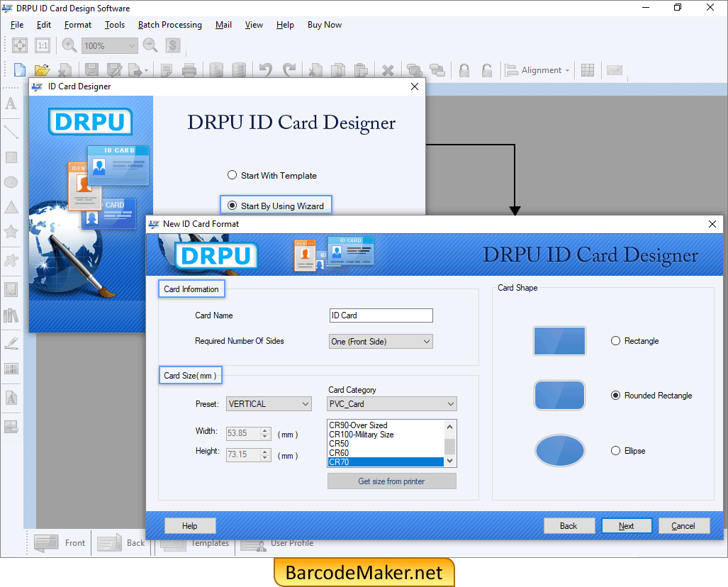This screenshot has height=587, width=728.
Task: Click the Undo arrow icon
Action: [x=266, y=70]
